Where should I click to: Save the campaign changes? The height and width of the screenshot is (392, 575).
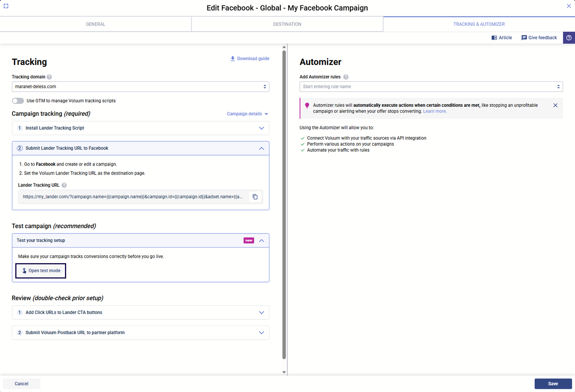pos(553,384)
